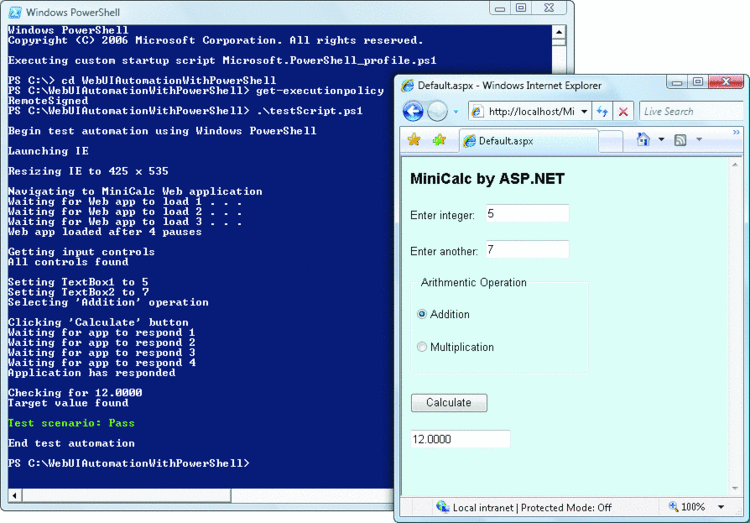Select the Default.aspx tab
750x523 pixels.
point(529,141)
